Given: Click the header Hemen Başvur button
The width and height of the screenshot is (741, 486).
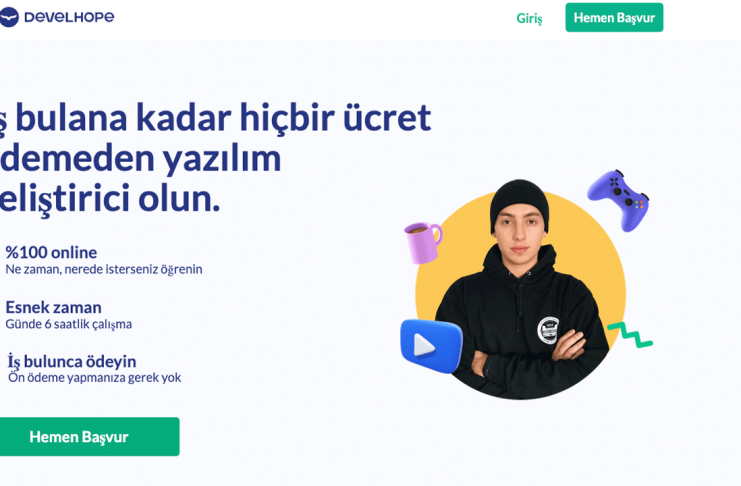Looking at the screenshot, I should click(614, 17).
